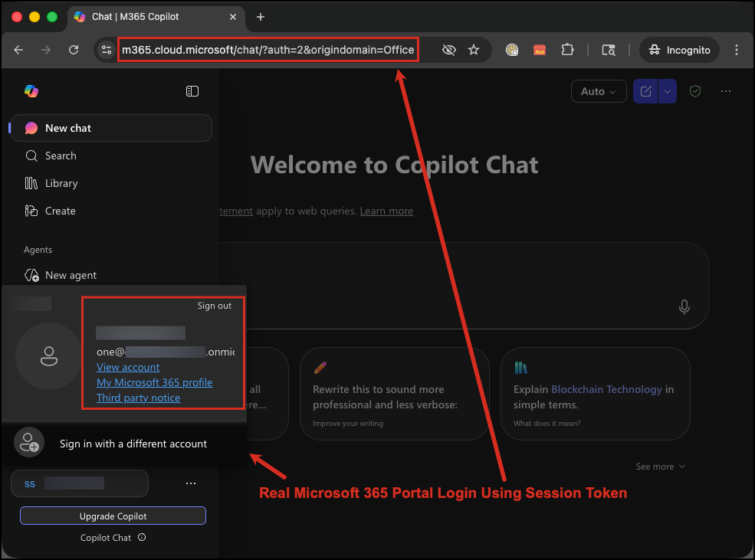This screenshot has height=560, width=755.
Task: Click the New agent icon
Action: point(32,275)
